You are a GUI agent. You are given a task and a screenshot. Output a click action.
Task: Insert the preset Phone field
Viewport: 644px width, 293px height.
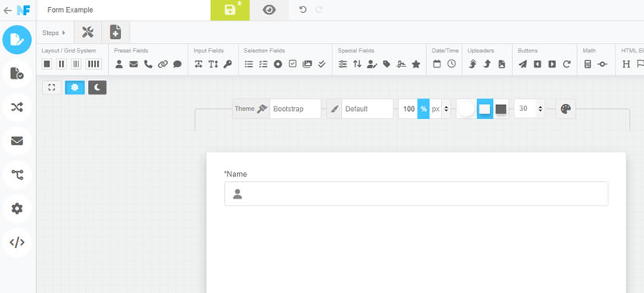click(x=148, y=64)
